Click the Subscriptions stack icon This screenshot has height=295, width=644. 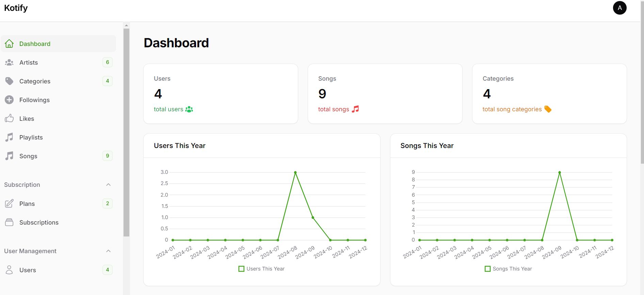pyautogui.click(x=9, y=222)
